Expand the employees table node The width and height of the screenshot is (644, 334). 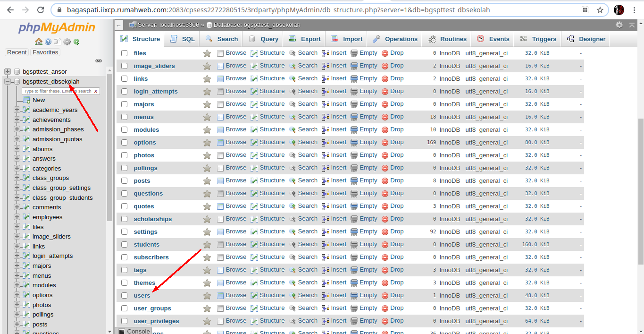[x=17, y=217]
